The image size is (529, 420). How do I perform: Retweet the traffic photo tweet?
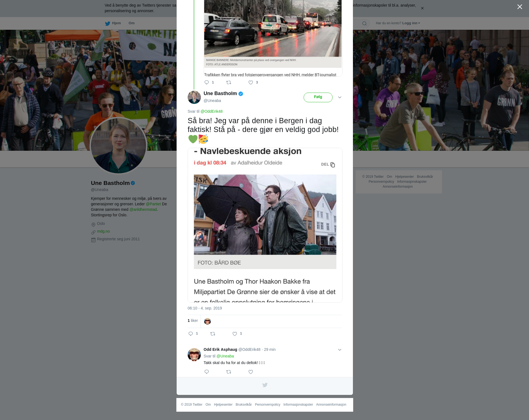[229, 82]
